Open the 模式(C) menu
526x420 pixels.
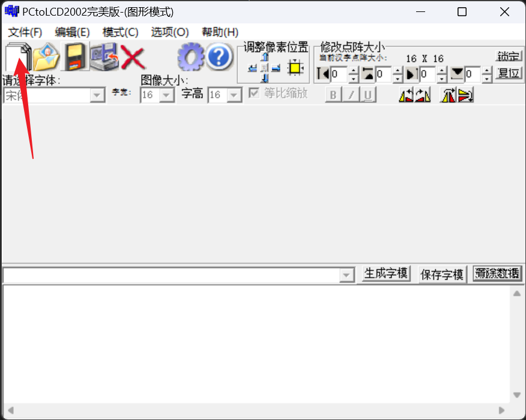click(x=121, y=32)
